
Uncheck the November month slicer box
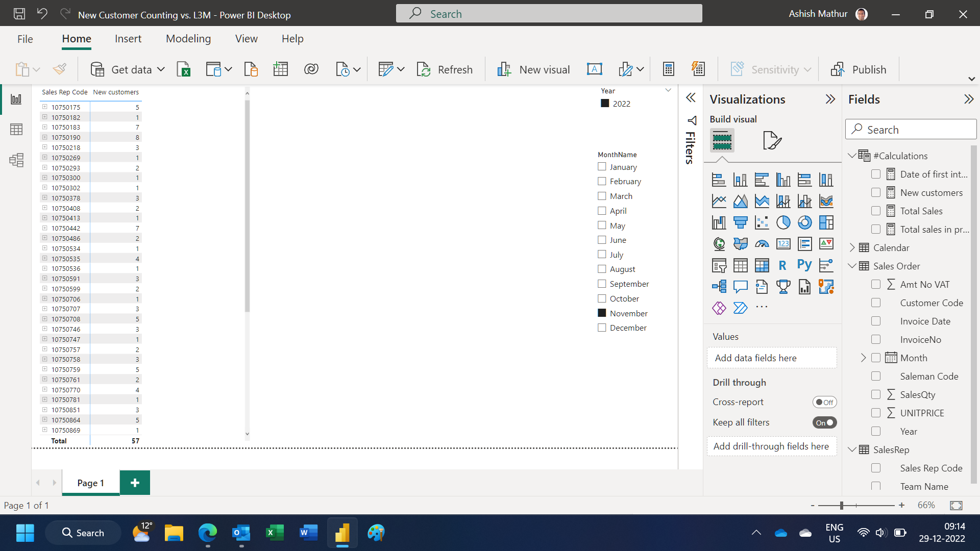tap(602, 313)
